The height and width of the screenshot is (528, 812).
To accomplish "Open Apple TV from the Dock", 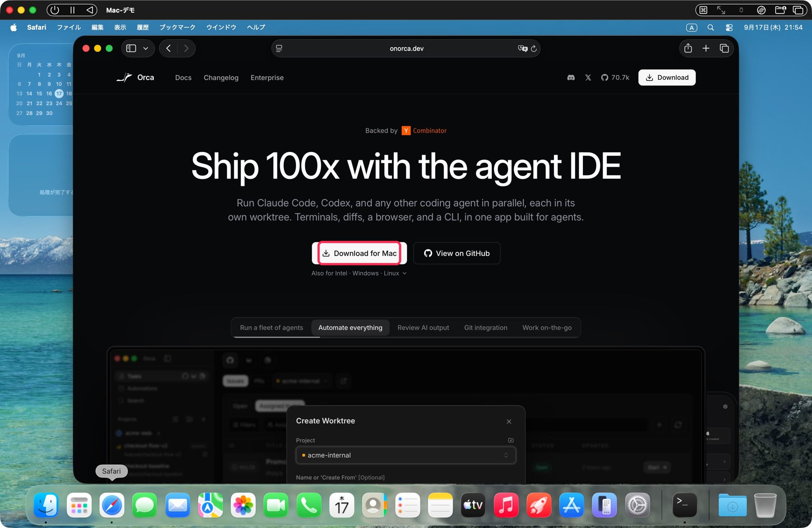I will point(473,505).
